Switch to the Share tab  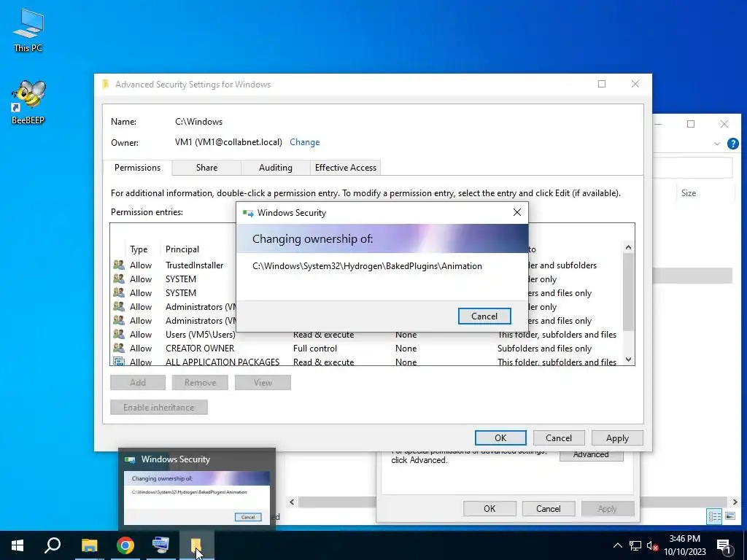206,168
